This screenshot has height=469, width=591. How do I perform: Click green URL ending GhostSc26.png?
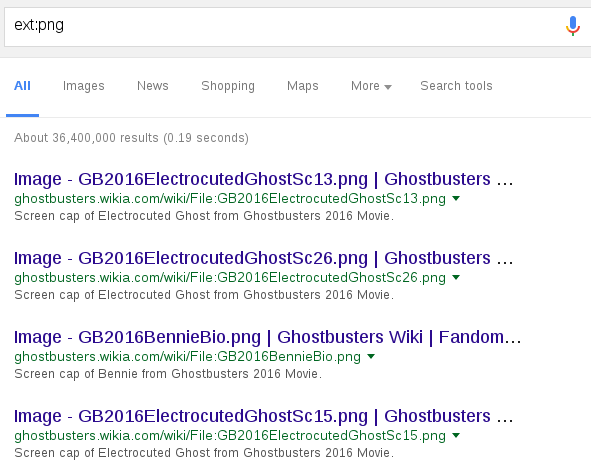230,278
